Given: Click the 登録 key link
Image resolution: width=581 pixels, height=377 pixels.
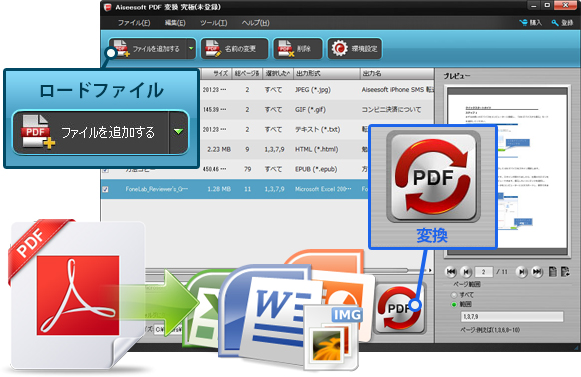Looking at the screenshot, I should coord(562,23).
